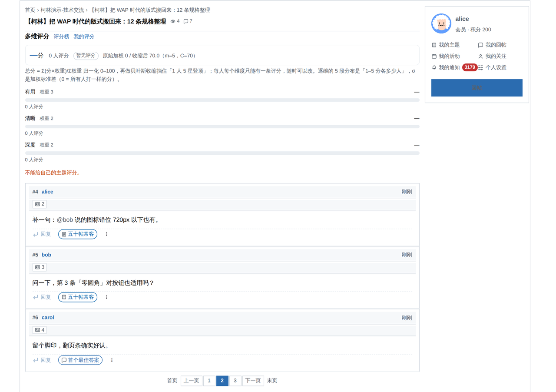Switch to the 我的评分 tab

pos(84,37)
